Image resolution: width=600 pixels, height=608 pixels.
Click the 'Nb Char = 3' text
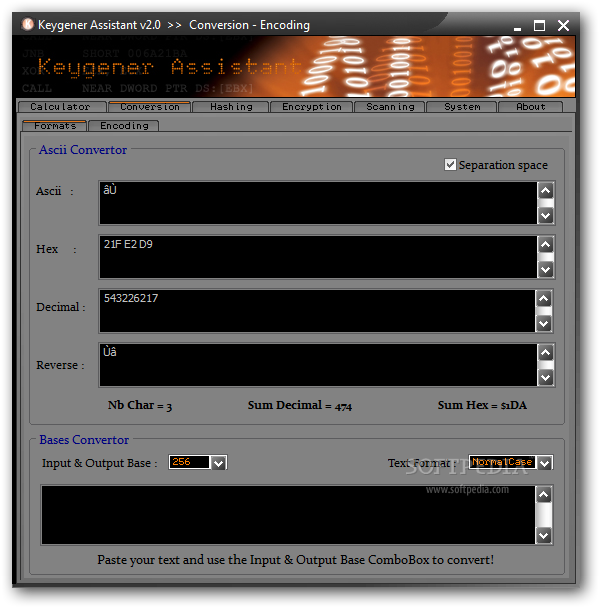coord(140,405)
